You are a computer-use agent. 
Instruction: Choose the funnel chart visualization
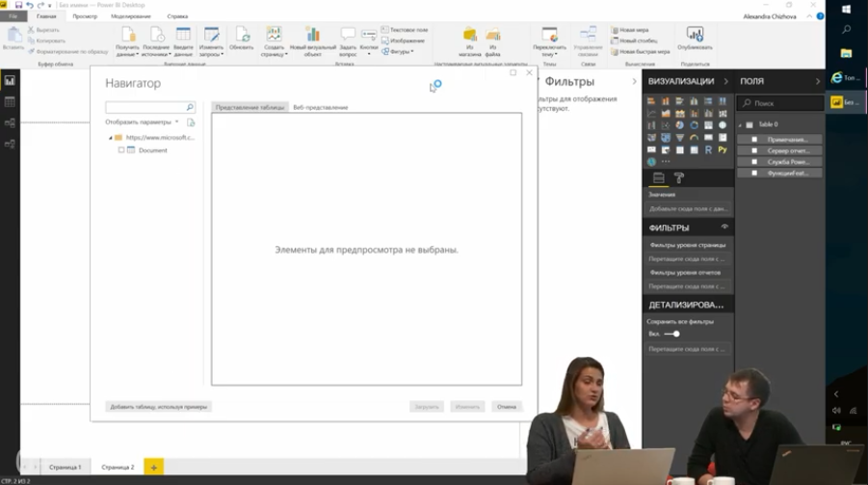click(x=680, y=138)
